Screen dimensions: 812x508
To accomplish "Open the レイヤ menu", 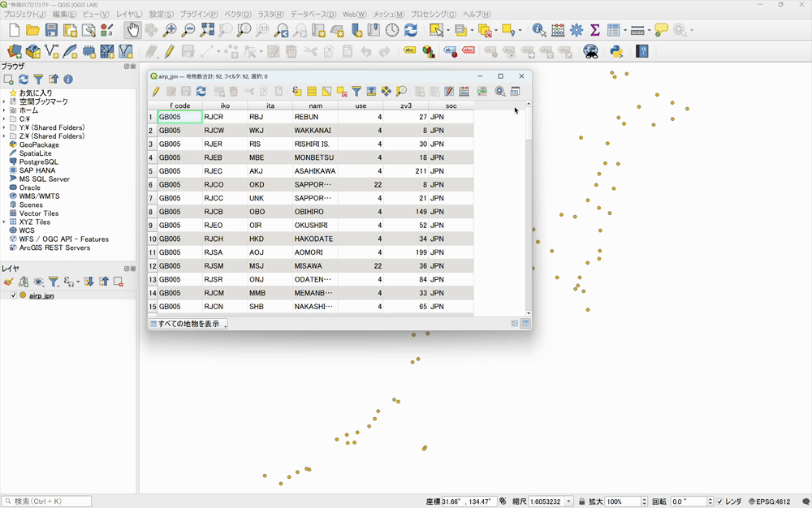I will point(129,14).
